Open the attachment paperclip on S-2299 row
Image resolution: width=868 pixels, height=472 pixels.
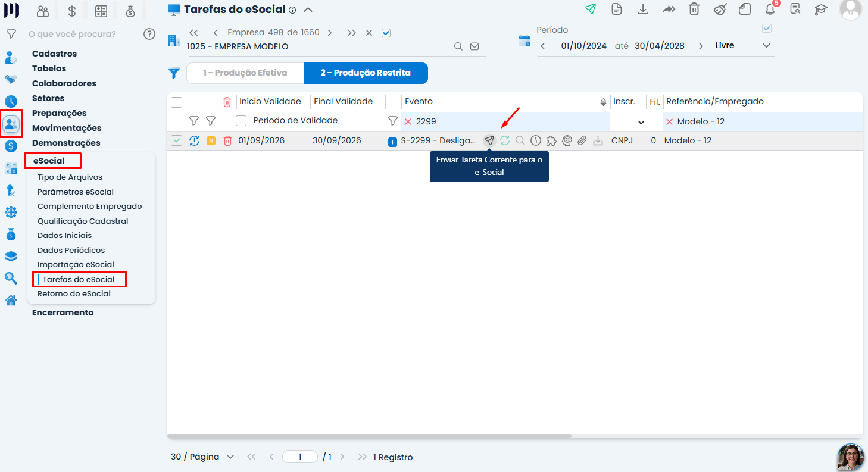coord(582,140)
